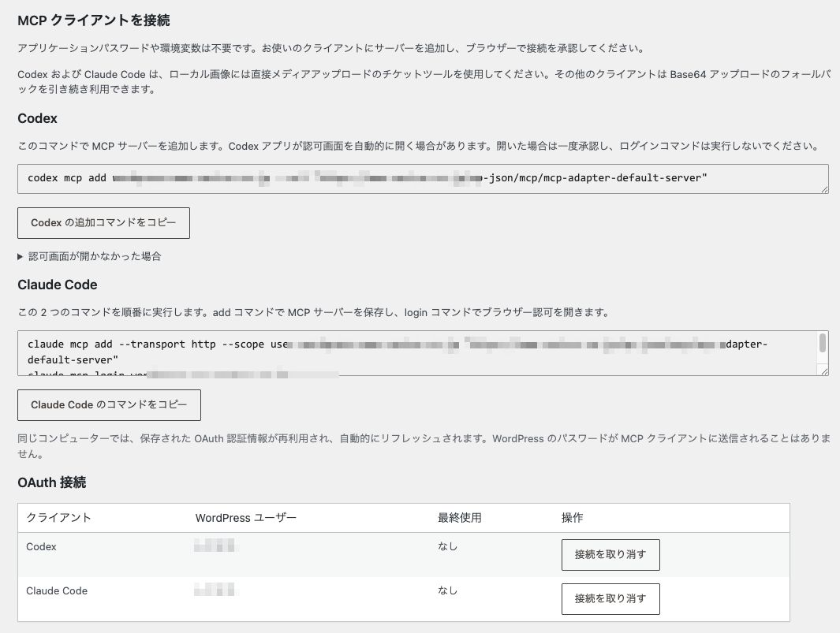This screenshot has height=633, width=840.
Task: Click the Claude Code のコマンドをコピー button
Action: 110,405
